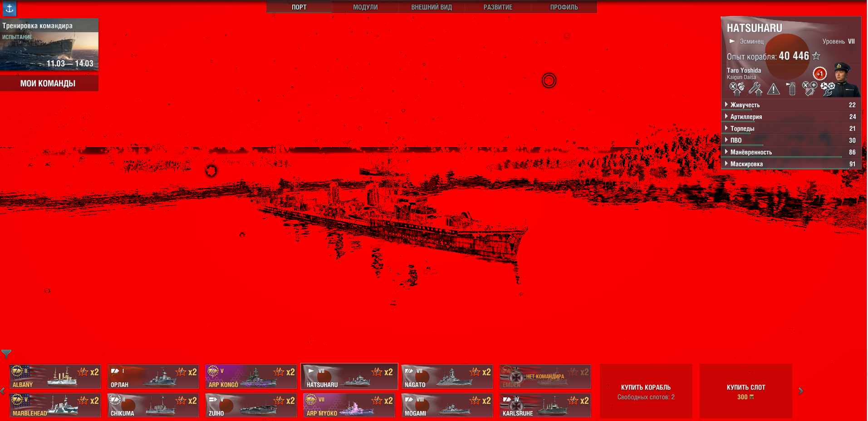Click the Iron Cross emblem on EMDEN card
Screen dimensions: 868x421
[516, 376]
